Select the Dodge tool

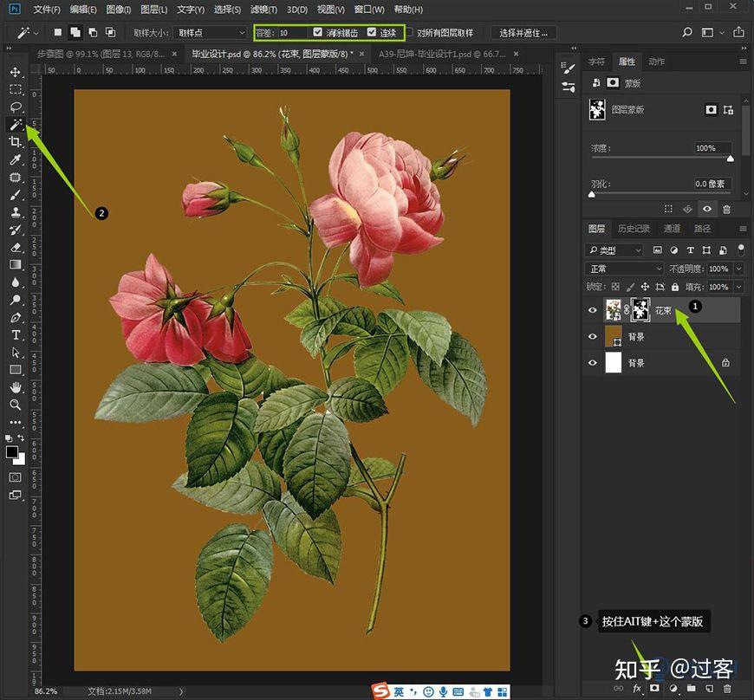15,300
